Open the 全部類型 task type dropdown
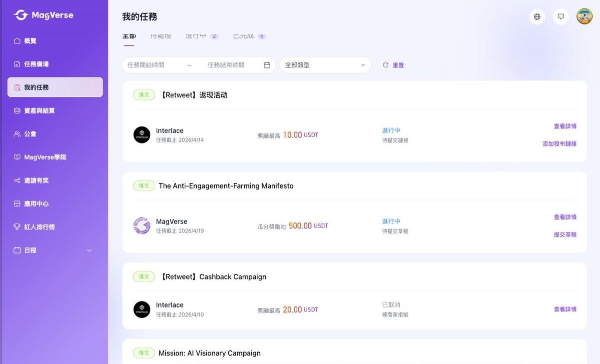Viewport: 600px width, 364px height. pyautogui.click(x=325, y=64)
